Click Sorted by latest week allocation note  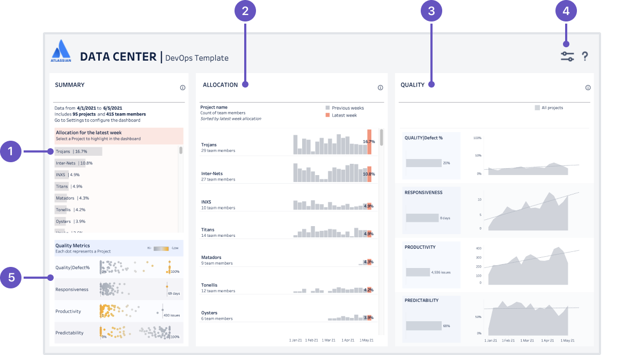pos(231,119)
